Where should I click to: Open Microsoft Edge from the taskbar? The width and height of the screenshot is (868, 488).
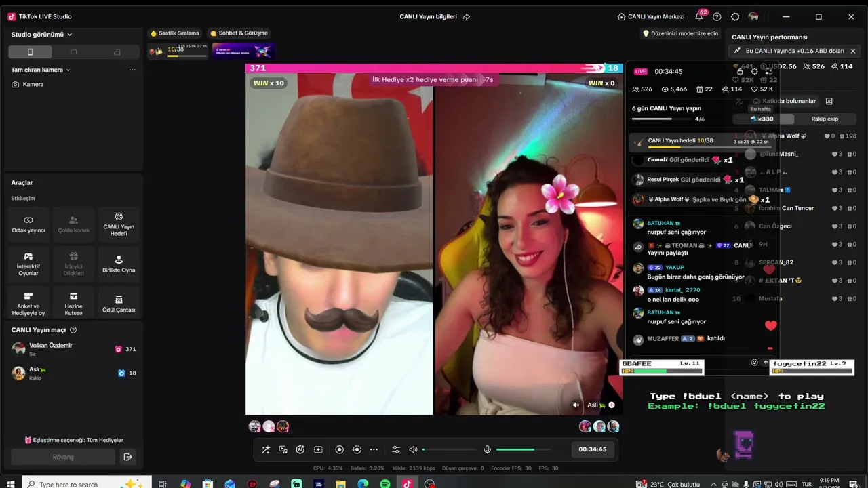(x=363, y=484)
